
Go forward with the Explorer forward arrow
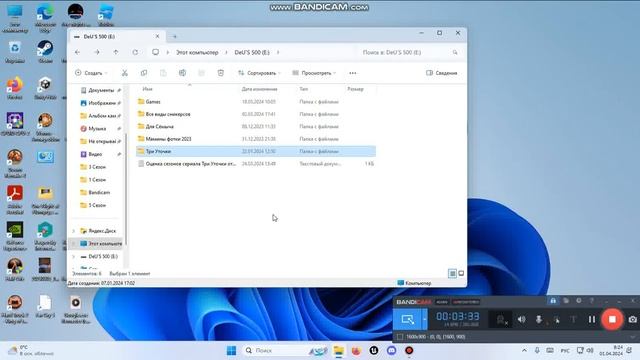pos(97,52)
